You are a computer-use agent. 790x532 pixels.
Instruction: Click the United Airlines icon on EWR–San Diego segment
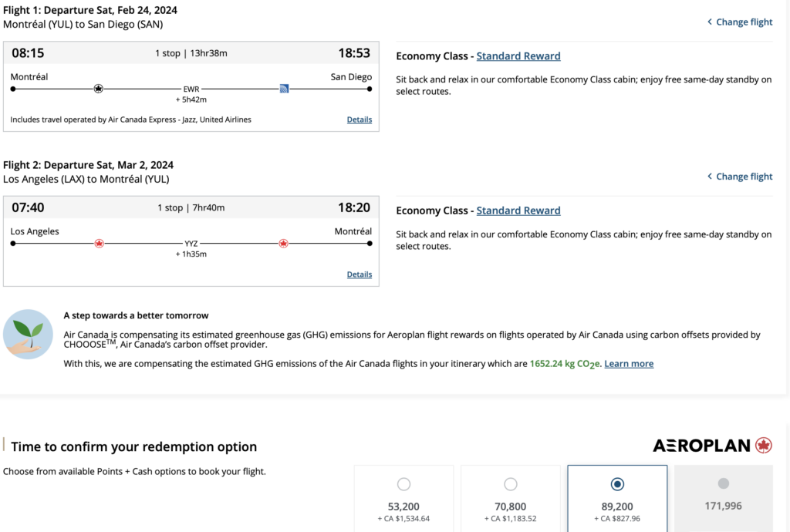[284, 89]
